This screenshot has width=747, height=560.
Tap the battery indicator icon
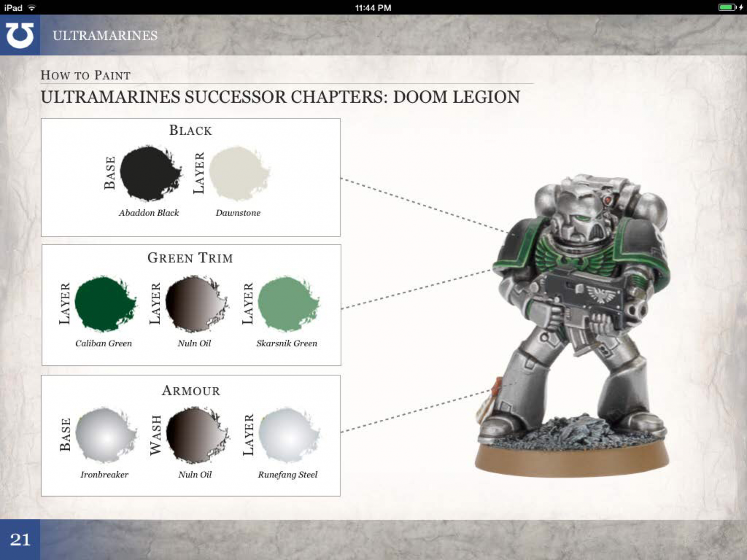pos(727,7)
